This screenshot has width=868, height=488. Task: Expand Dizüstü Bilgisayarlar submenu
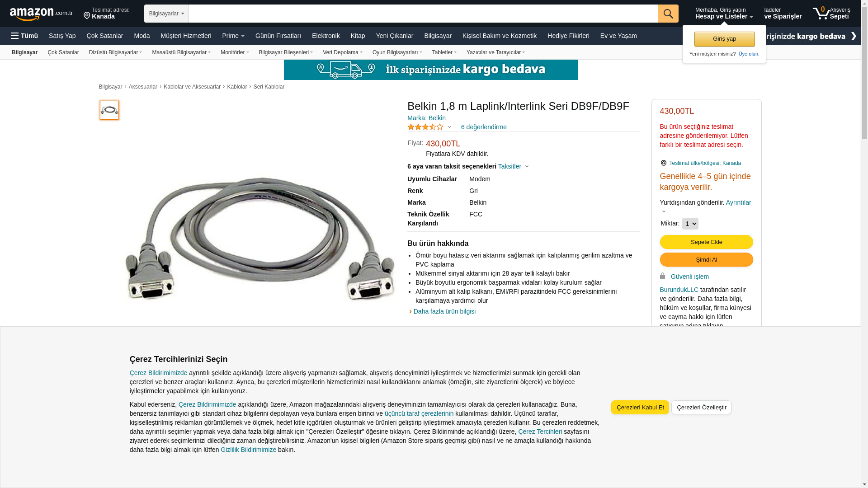115,52
